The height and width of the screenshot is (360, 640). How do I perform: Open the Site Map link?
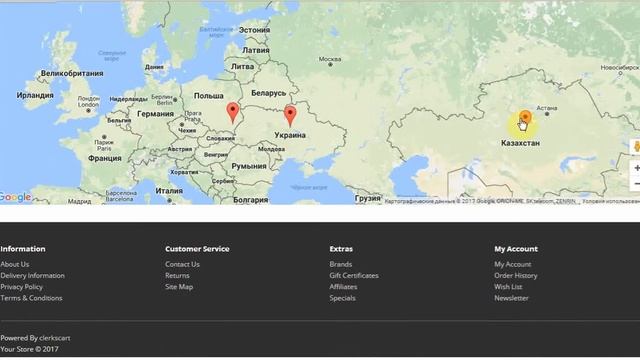(x=179, y=287)
